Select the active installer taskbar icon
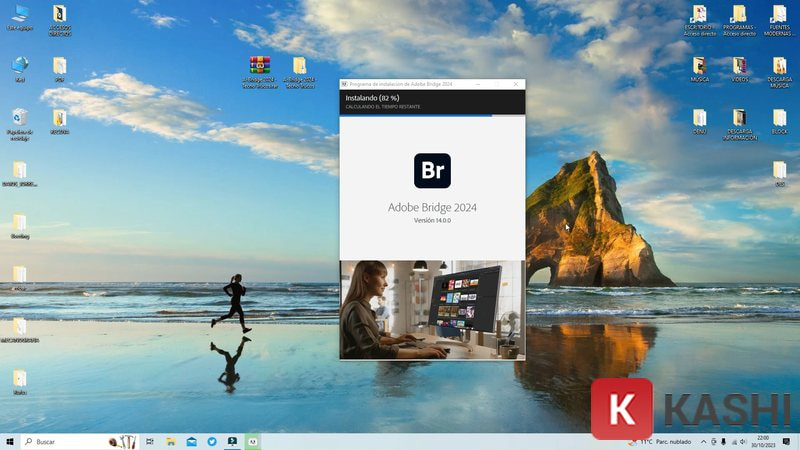The width and height of the screenshot is (800, 450). pyautogui.click(x=232, y=441)
